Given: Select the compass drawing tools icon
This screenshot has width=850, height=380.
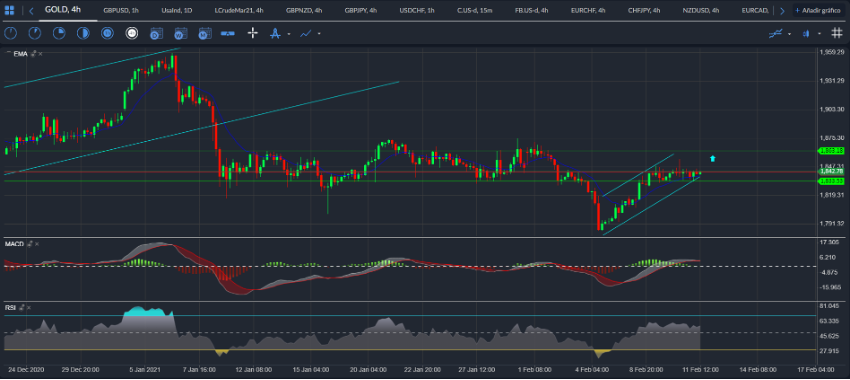Looking at the screenshot, I should (275, 34).
